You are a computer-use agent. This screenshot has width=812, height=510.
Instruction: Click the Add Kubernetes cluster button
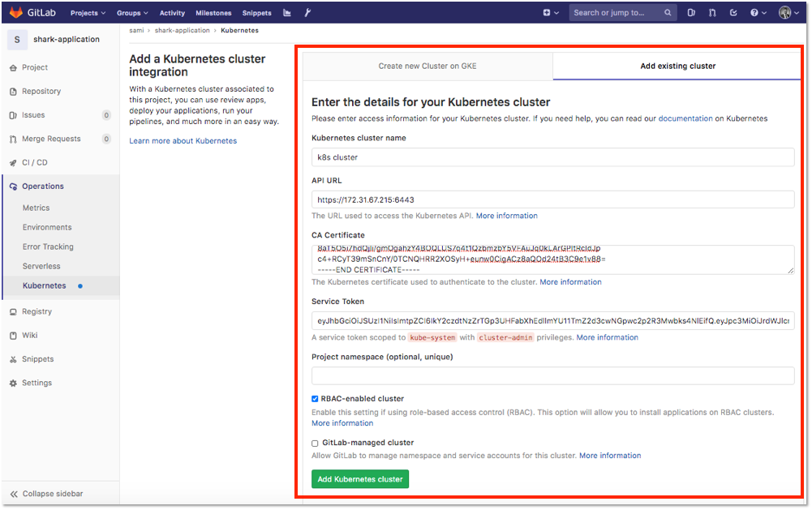[x=360, y=479]
